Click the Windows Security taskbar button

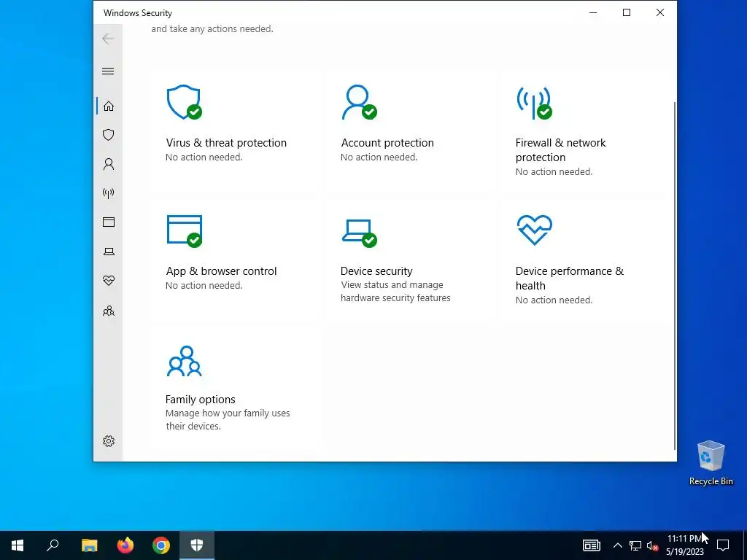pos(197,545)
